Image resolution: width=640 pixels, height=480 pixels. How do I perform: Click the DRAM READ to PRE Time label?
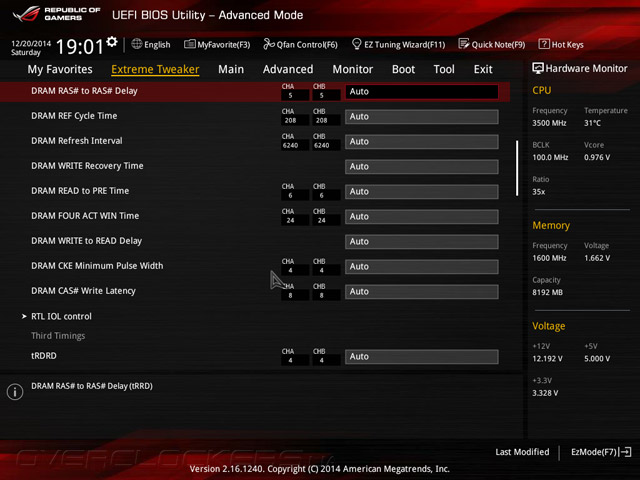[x=80, y=191]
